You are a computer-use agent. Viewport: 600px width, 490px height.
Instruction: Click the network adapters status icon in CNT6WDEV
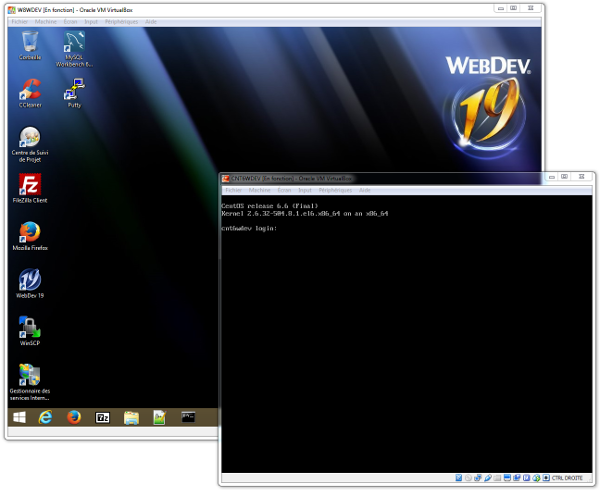pyautogui.click(x=478, y=478)
